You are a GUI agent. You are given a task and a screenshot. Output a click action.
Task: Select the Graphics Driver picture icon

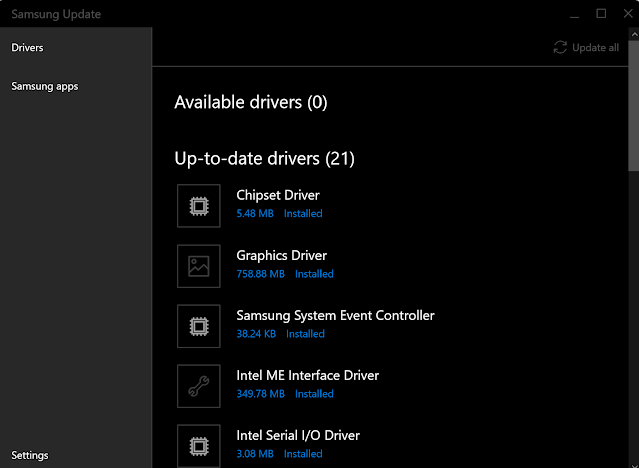pos(199,266)
